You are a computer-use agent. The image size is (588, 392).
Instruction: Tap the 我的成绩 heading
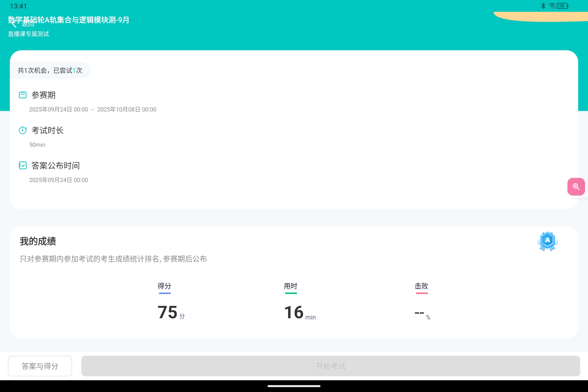coord(38,241)
